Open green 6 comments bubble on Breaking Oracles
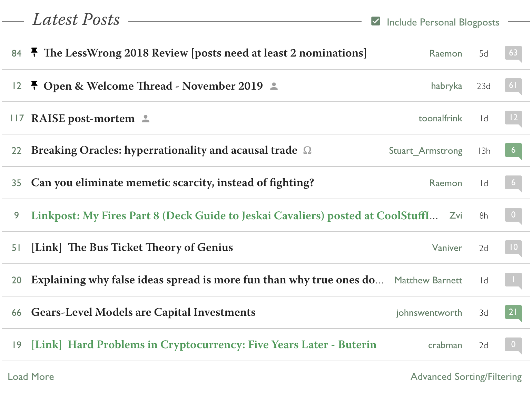Viewport: 532px width, 393px height. coord(513,150)
